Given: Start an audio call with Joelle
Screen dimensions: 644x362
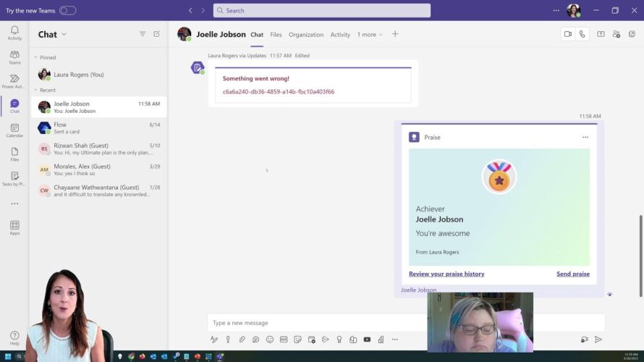Looking at the screenshot, I should tap(582, 34).
